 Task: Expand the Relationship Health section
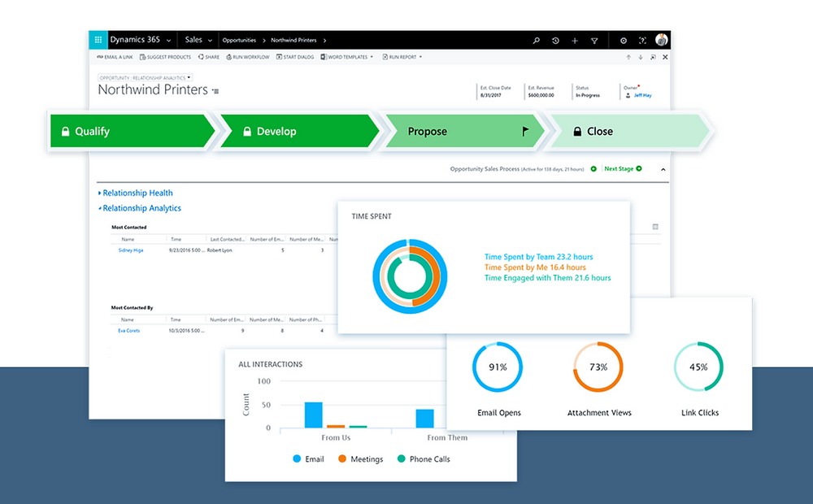(135, 193)
